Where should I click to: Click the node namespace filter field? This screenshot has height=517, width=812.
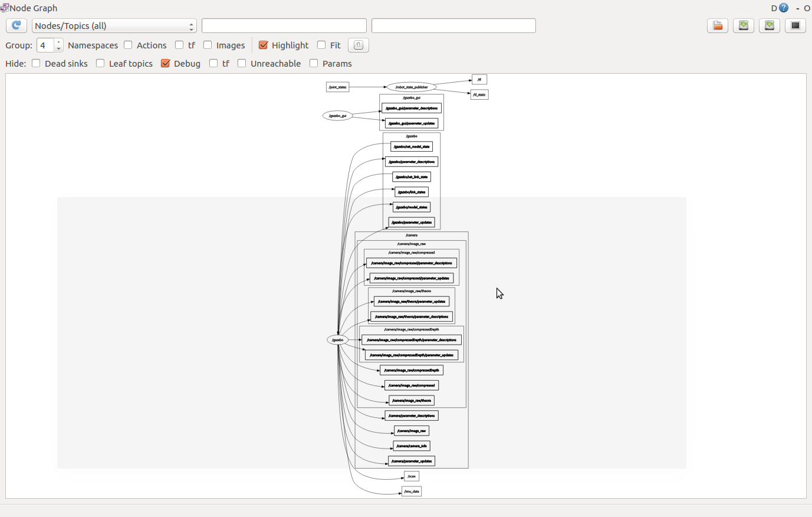pyautogui.click(x=284, y=25)
